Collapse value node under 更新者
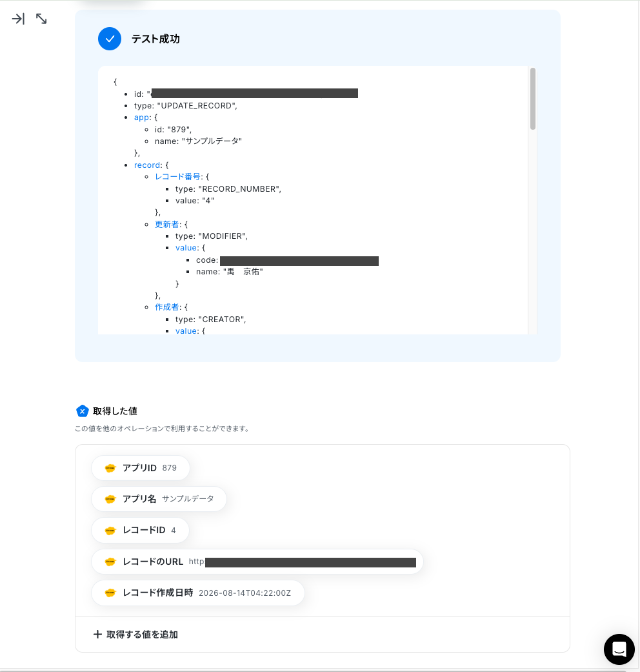Viewport: 640px width, 672px height. click(x=186, y=248)
